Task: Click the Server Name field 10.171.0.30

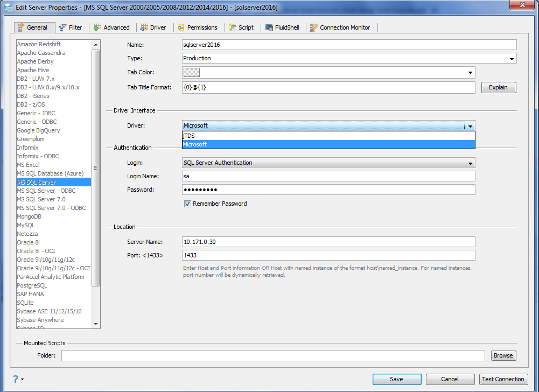Action: (x=328, y=242)
